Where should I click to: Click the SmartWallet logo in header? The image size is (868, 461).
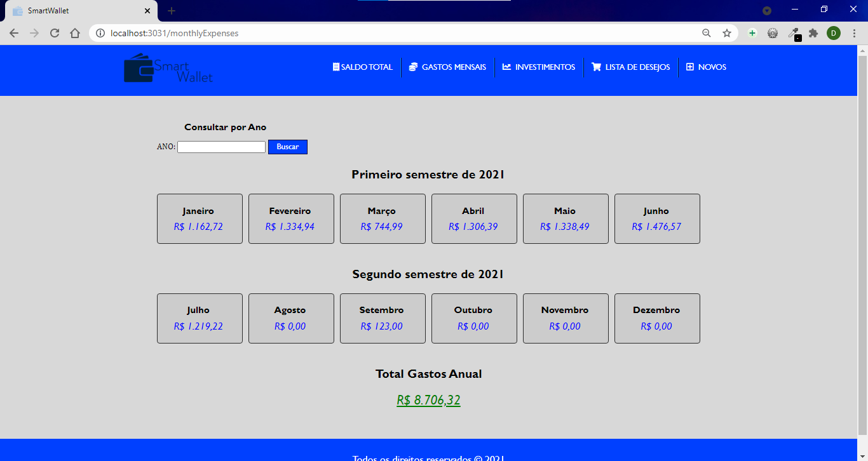(168, 68)
